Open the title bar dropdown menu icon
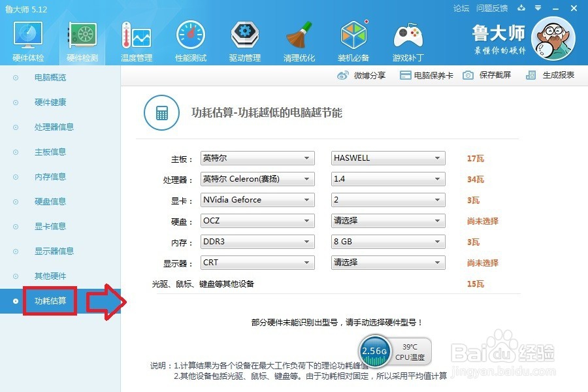Screen dimensions: 588x392 tap(538, 8)
